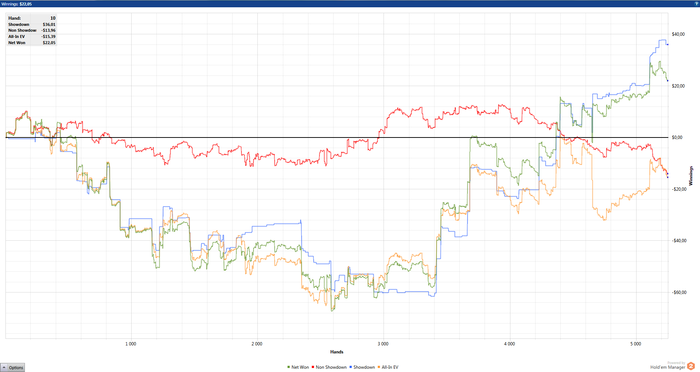700x372 pixels.
Task: Toggle the All-In EV legend entry
Action: click(x=388, y=367)
